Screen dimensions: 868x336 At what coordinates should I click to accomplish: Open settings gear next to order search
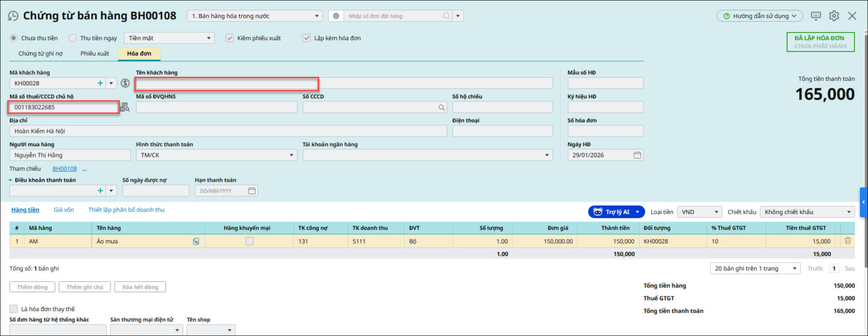point(336,16)
